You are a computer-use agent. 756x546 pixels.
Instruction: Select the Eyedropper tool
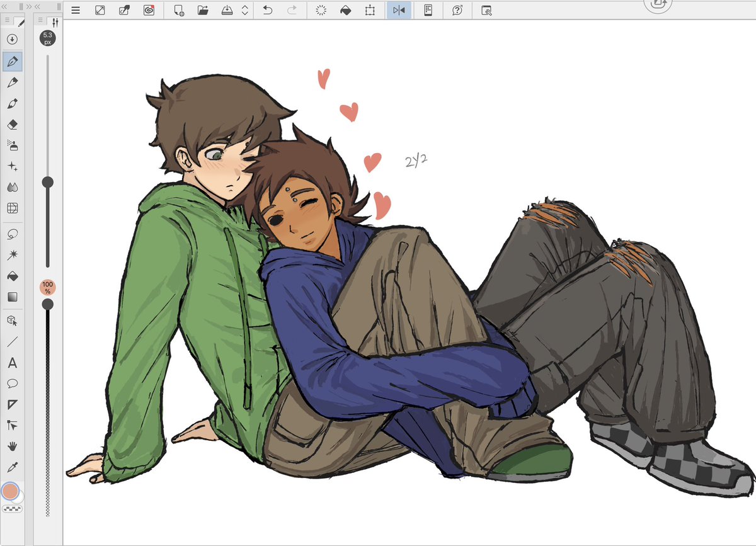click(12, 467)
